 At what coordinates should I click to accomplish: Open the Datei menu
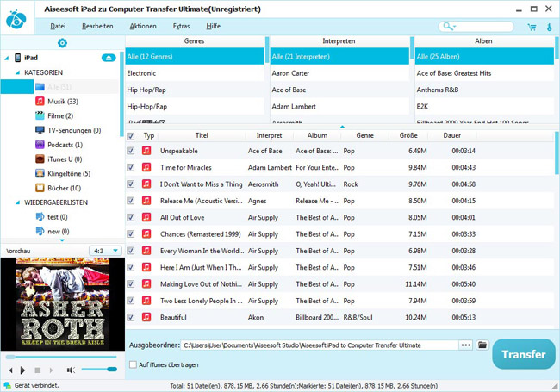58,26
